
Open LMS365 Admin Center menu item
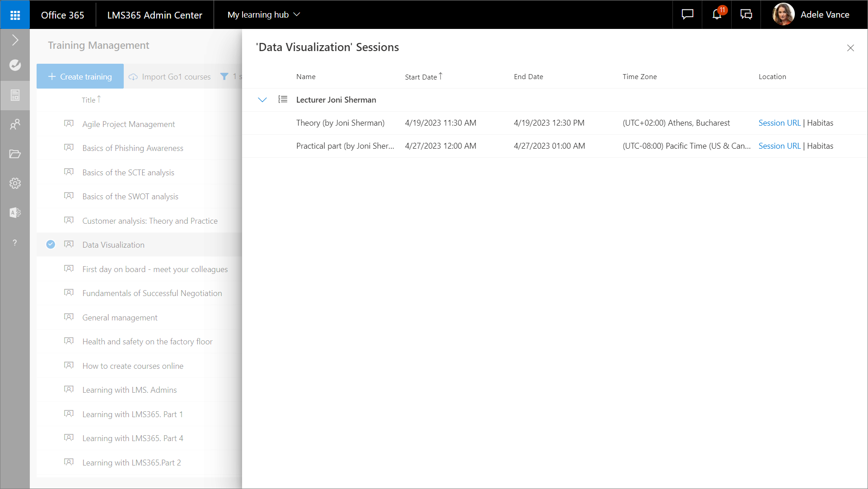tap(154, 15)
